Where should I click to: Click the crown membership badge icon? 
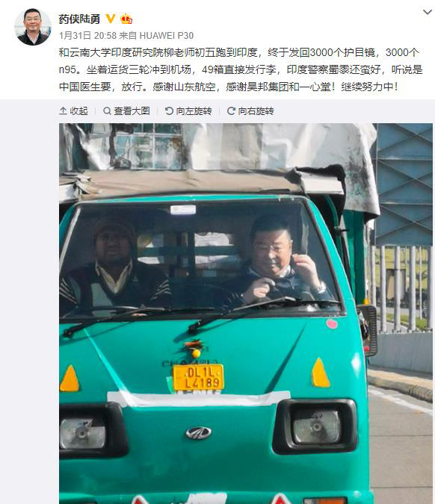pyautogui.click(x=126, y=19)
